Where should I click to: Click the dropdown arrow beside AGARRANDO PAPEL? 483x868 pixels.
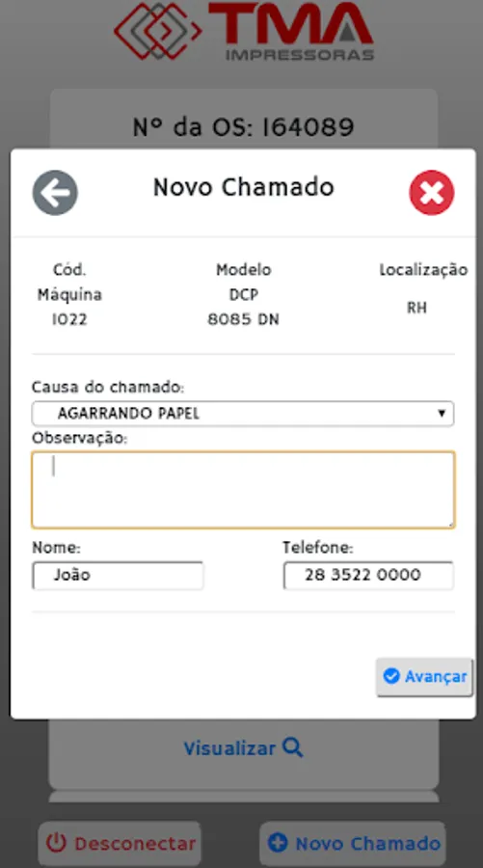pos(442,414)
